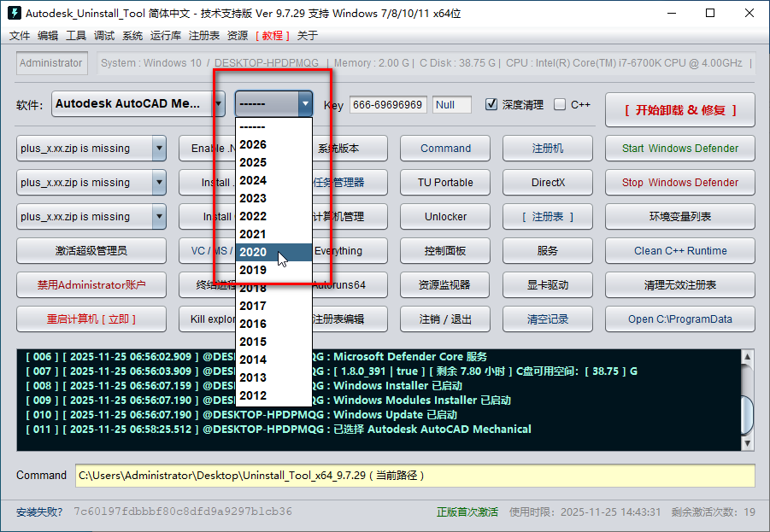
Task: Click the app lightning icon in title bar
Action: click(x=15, y=13)
